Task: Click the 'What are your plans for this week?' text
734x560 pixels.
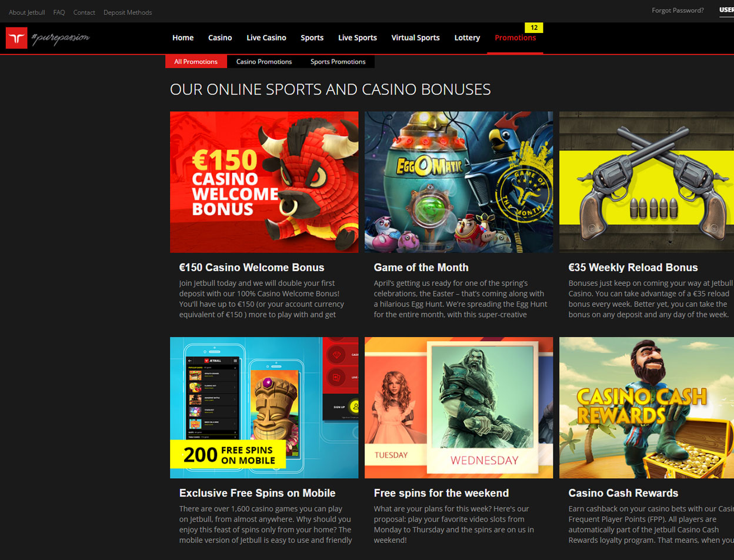Action: click(x=454, y=524)
